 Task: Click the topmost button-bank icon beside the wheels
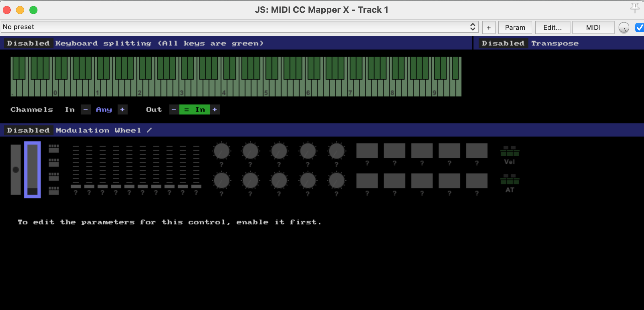pyautogui.click(x=54, y=148)
